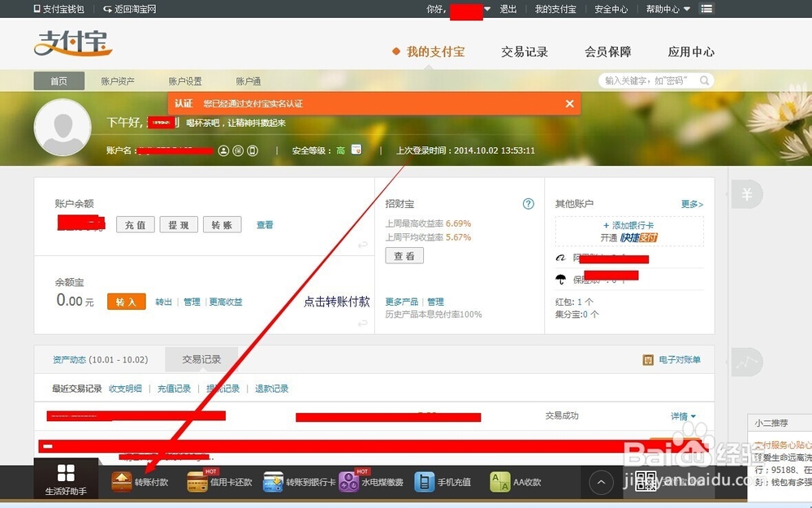The image size is (812, 508).
Task: Click 更多产品 link in 招财宝
Action: coord(401,302)
